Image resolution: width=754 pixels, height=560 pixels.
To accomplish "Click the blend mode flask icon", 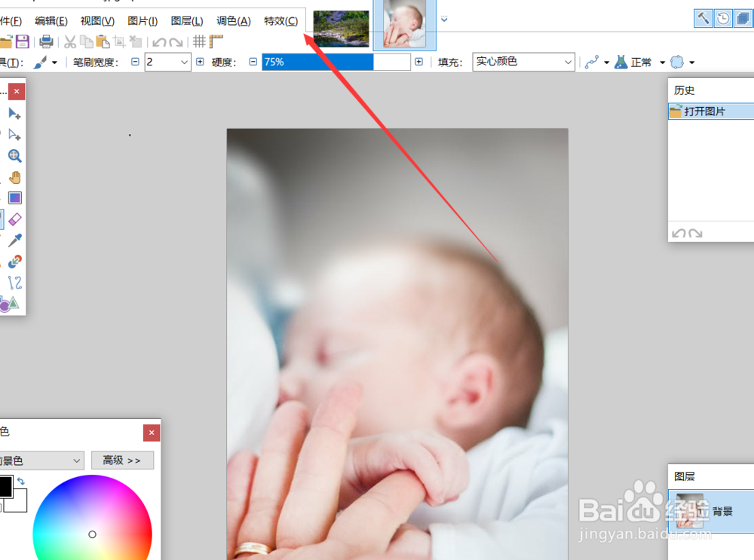I will (x=621, y=62).
